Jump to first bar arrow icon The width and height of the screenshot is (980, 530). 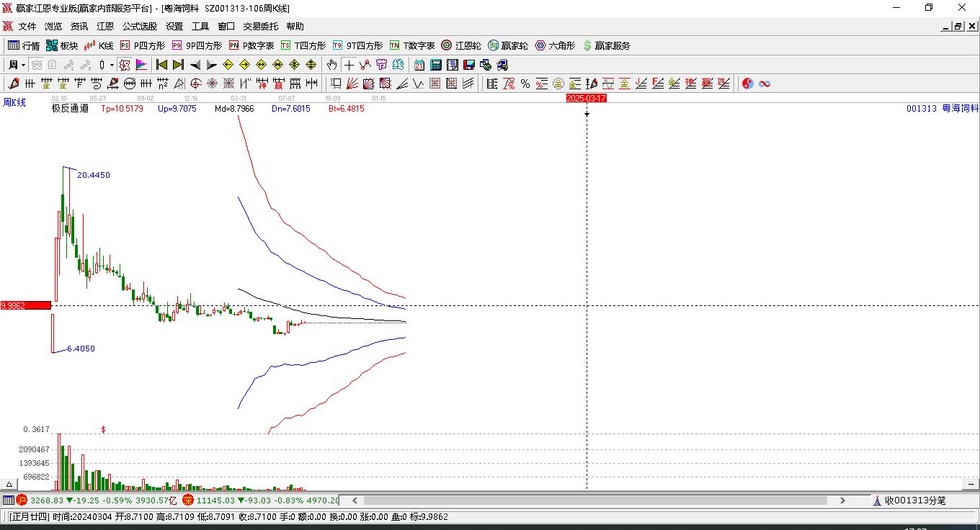[x=161, y=65]
